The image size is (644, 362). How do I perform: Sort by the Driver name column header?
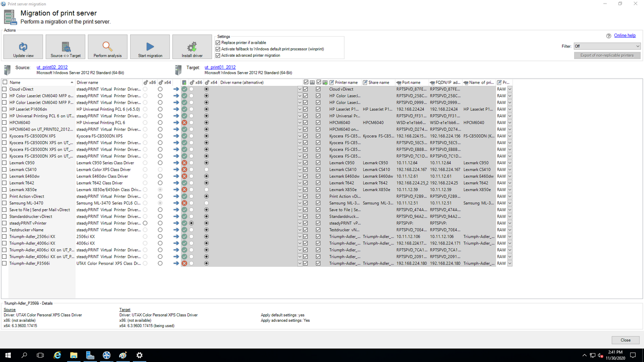coord(109,82)
